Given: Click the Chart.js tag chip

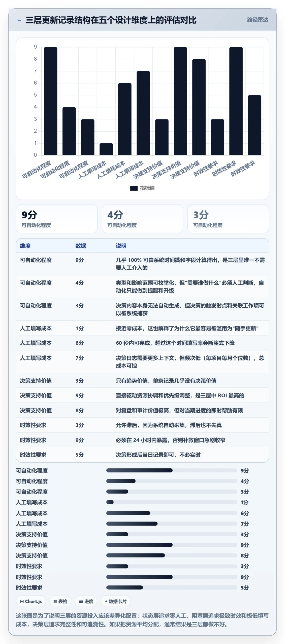Looking at the screenshot, I should (x=31, y=601).
